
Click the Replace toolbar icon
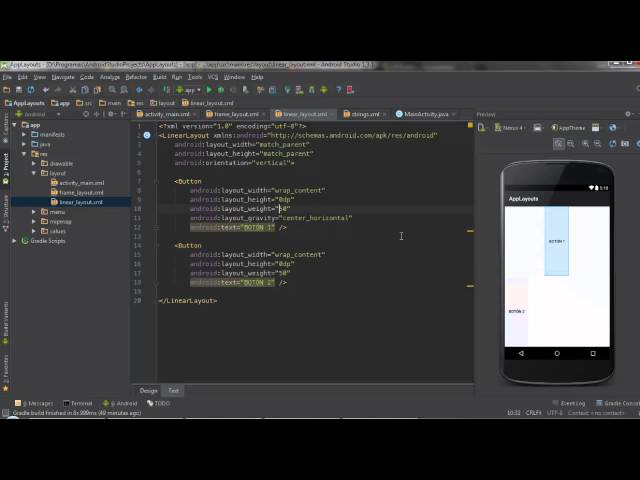point(124,90)
